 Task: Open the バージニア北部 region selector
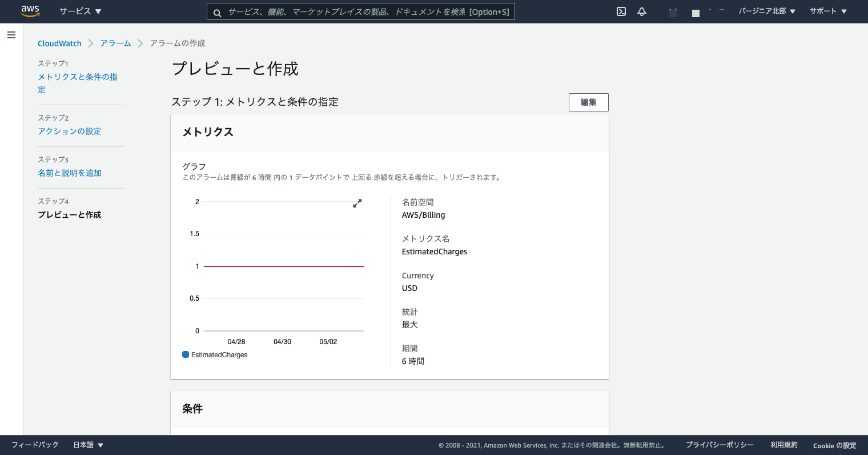(767, 11)
